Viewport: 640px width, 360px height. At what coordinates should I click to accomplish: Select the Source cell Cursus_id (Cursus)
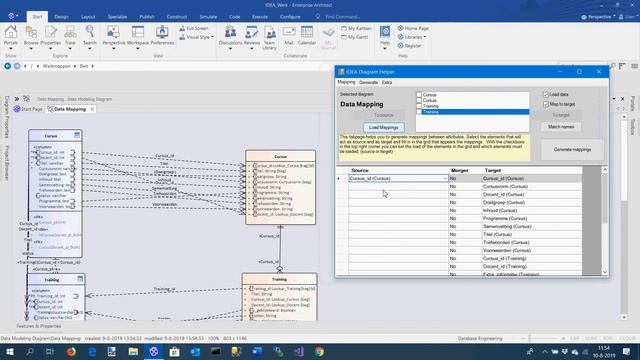click(398, 178)
